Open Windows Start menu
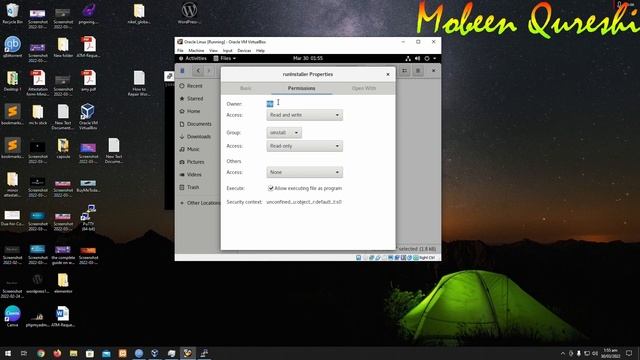Viewport: 640px width, 360px height. click(8, 353)
